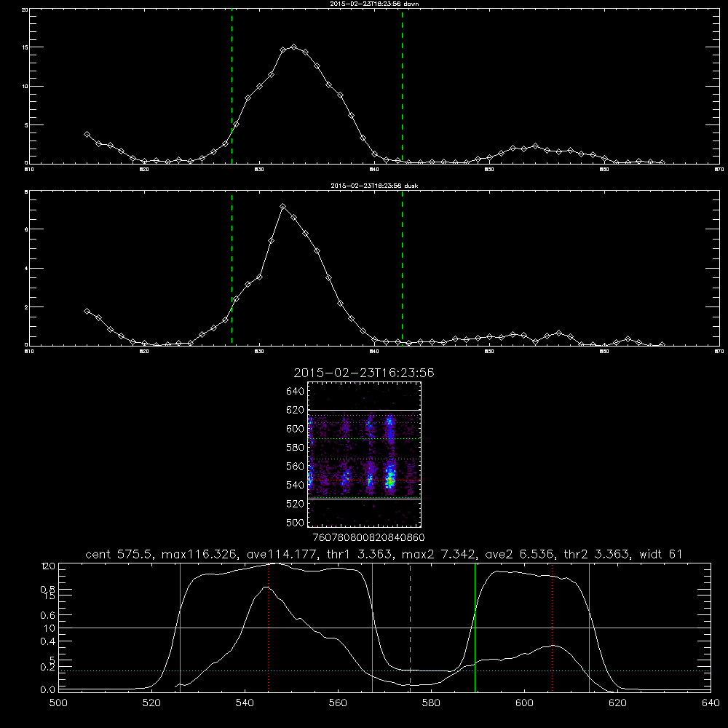The height and width of the screenshot is (728, 728).
Task: Click the red dotted line near 606 in bottom plot
Action: (552, 628)
